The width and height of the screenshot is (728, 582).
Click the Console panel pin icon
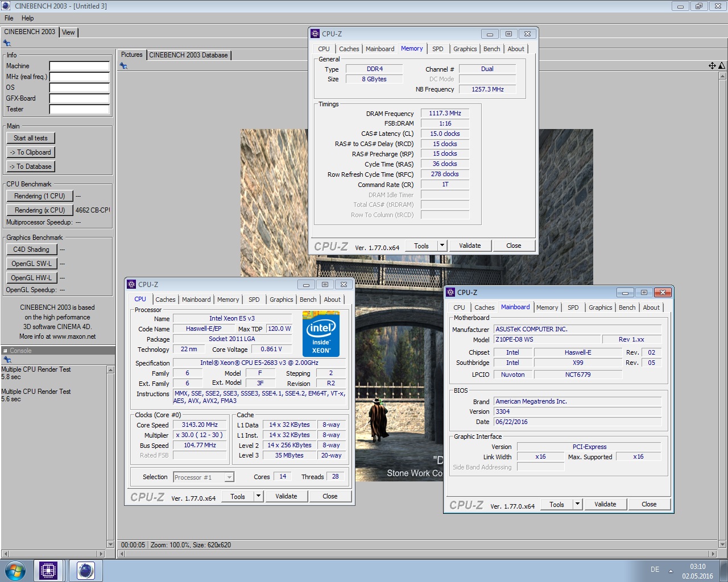pos(7,359)
